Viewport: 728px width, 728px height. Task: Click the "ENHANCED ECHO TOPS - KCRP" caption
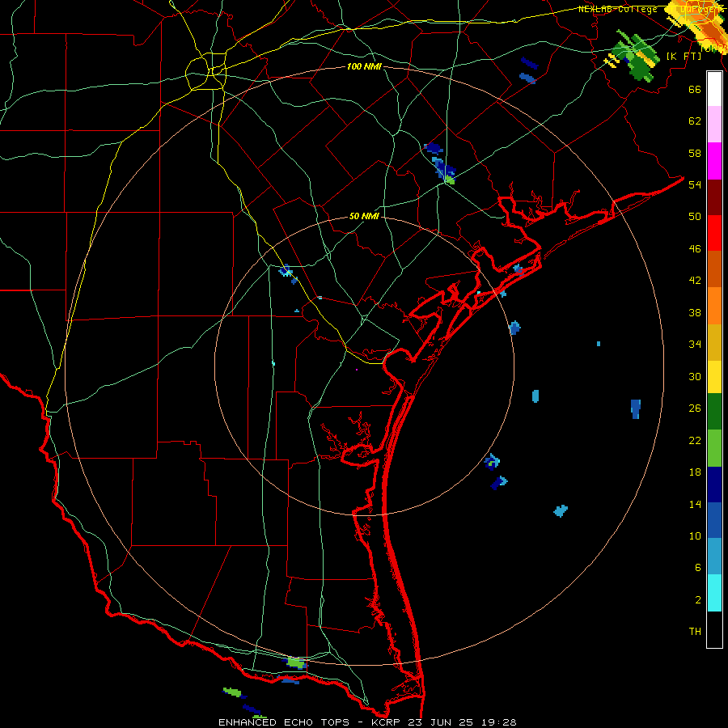[311, 722]
